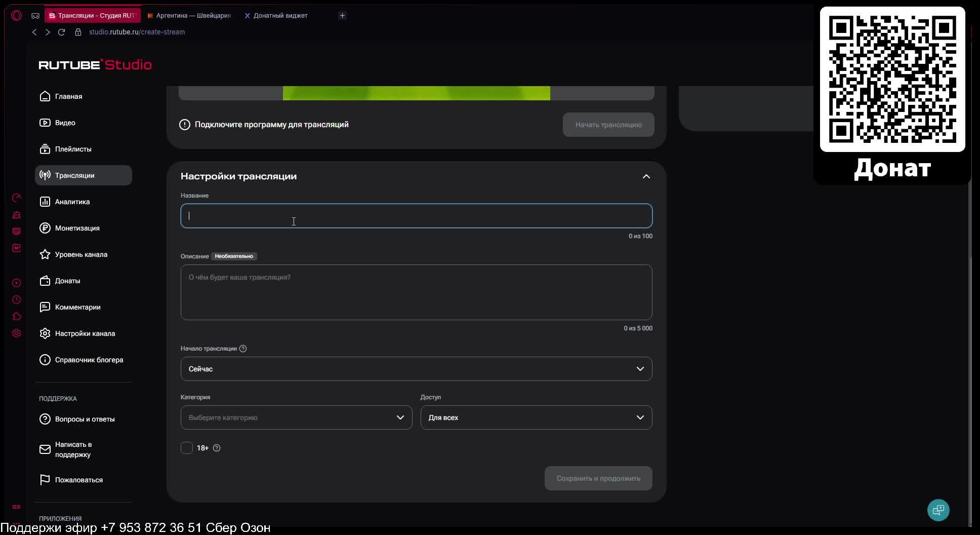Open the Выберите категорию dropdown
980x535 pixels.
296,417
